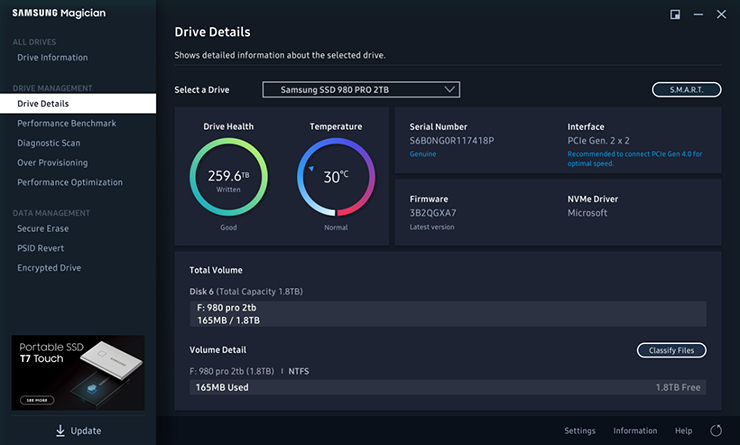Open Performance Optimization page

point(70,182)
